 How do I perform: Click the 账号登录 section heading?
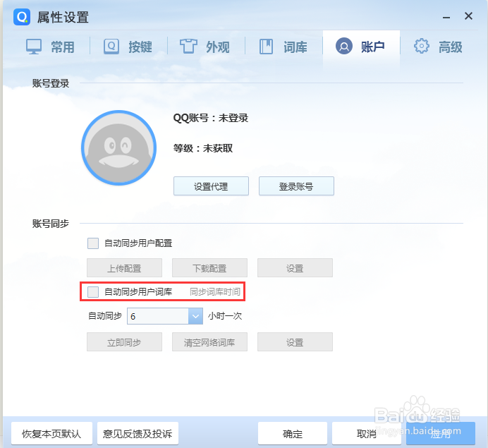[51, 83]
